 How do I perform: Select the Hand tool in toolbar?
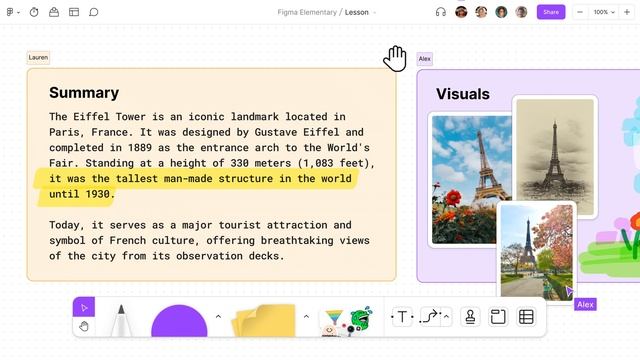(x=84, y=327)
